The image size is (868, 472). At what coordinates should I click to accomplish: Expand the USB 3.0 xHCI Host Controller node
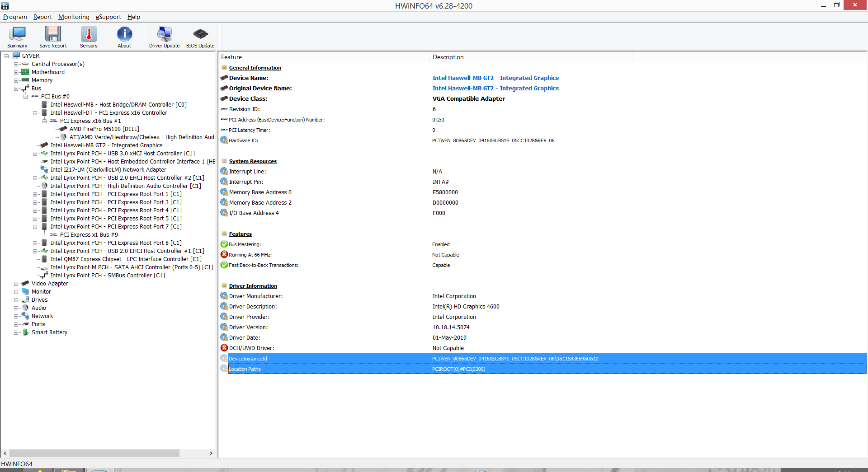pyautogui.click(x=35, y=154)
